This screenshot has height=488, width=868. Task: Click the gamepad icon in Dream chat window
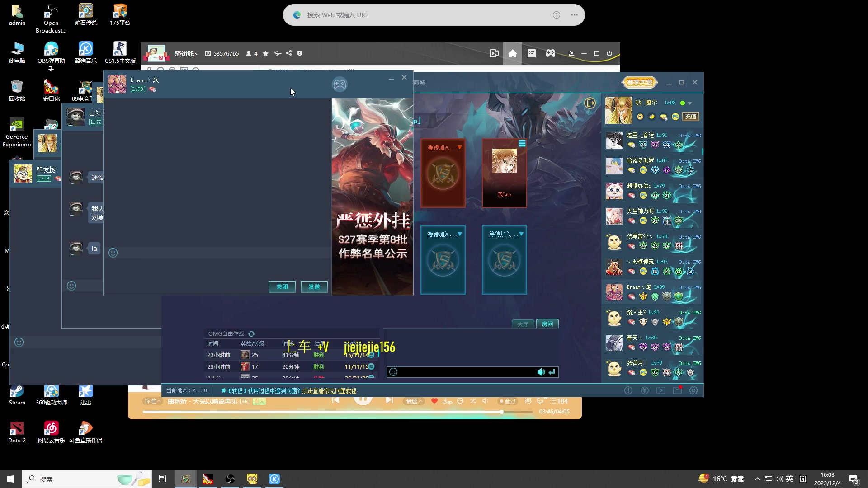(340, 84)
